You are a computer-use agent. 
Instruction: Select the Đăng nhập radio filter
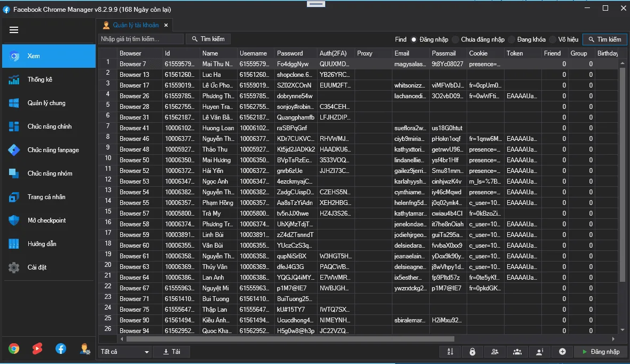coord(413,39)
